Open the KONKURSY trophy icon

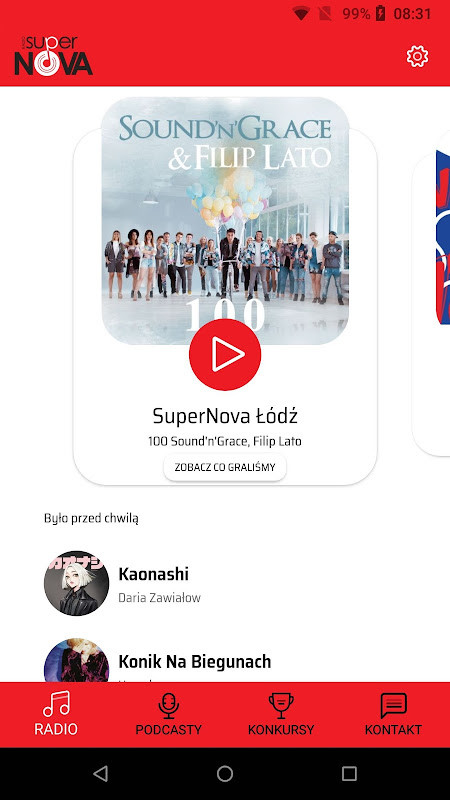coord(281,705)
